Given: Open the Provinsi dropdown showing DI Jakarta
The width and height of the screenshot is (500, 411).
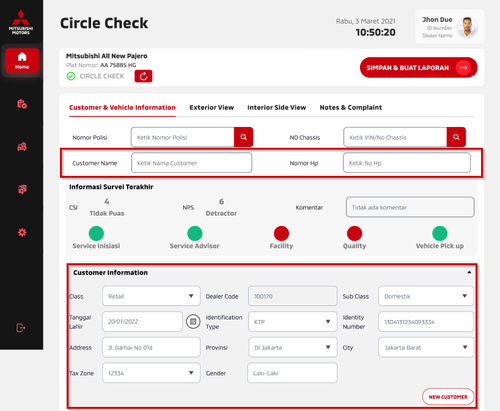Looking at the screenshot, I should pyautogui.click(x=293, y=347).
